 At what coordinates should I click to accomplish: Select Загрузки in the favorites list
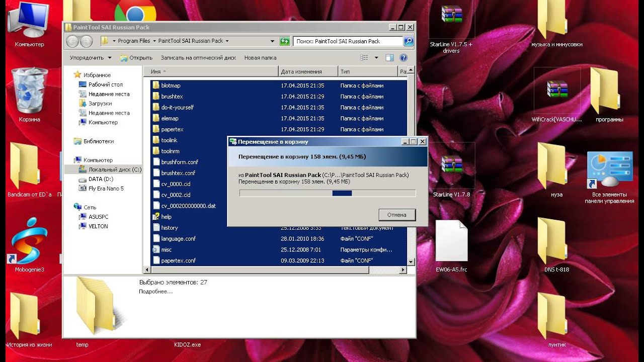(96, 104)
